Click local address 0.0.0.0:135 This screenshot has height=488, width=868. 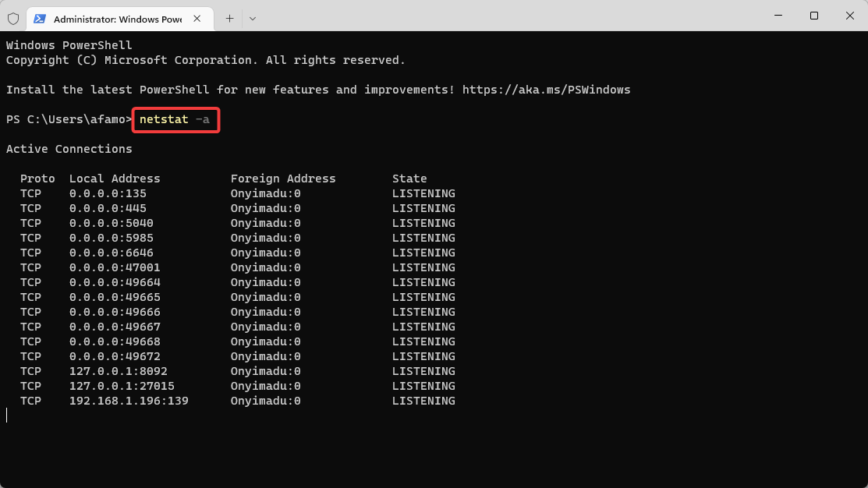coord(108,193)
